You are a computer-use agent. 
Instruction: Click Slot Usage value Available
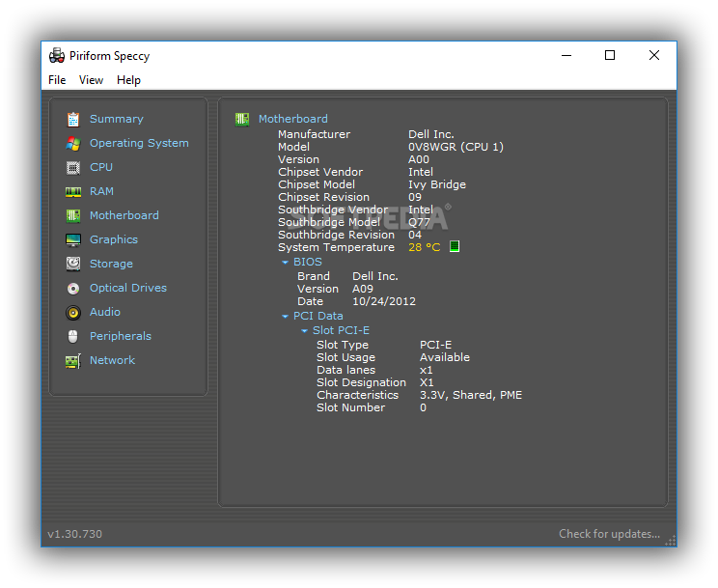tap(445, 357)
